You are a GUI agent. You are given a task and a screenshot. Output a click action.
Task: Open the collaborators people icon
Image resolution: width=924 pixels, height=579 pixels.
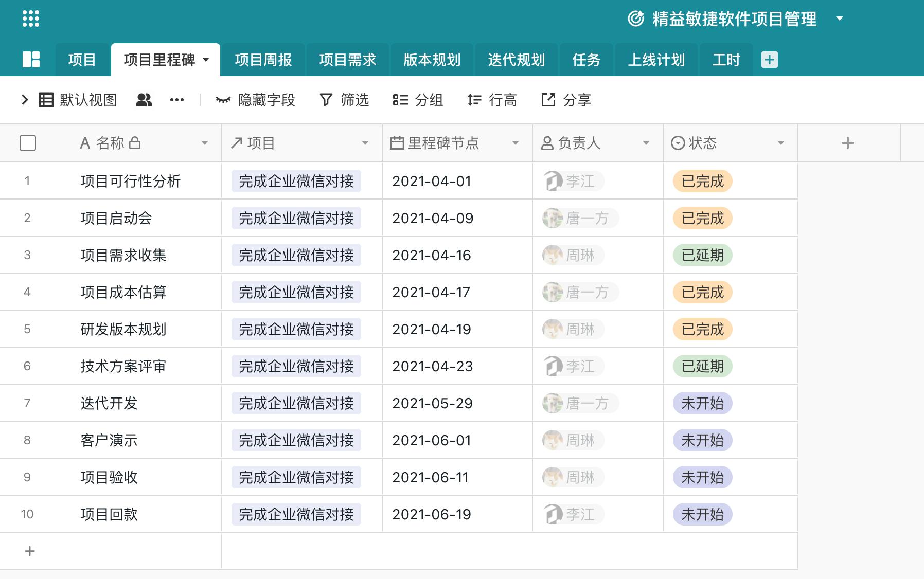(x=144, y=100)
